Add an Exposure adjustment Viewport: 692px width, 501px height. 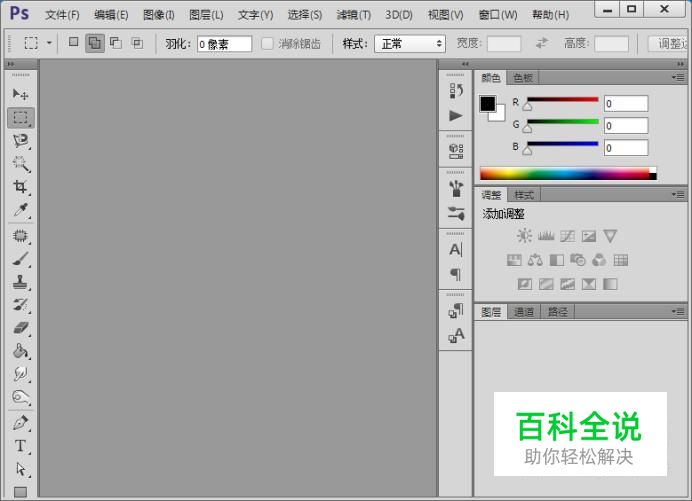(589, 236)
